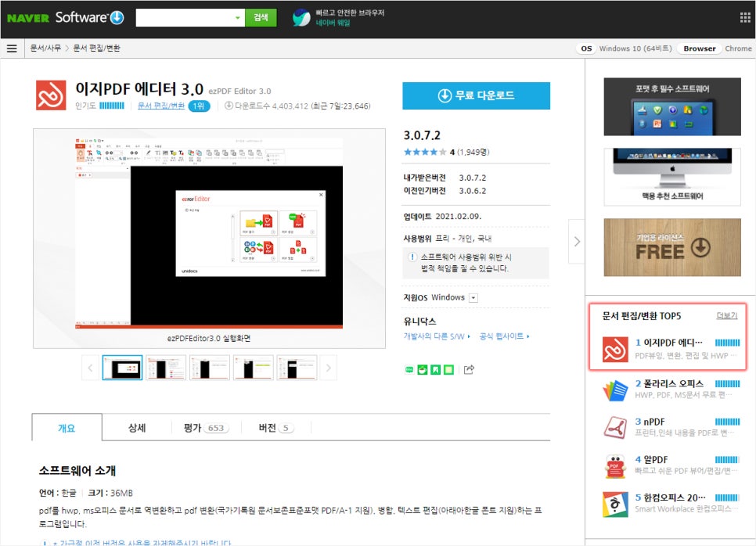The image size is (756, 546).
Task: Click the green 검색 button
Action: coord(261,18)
